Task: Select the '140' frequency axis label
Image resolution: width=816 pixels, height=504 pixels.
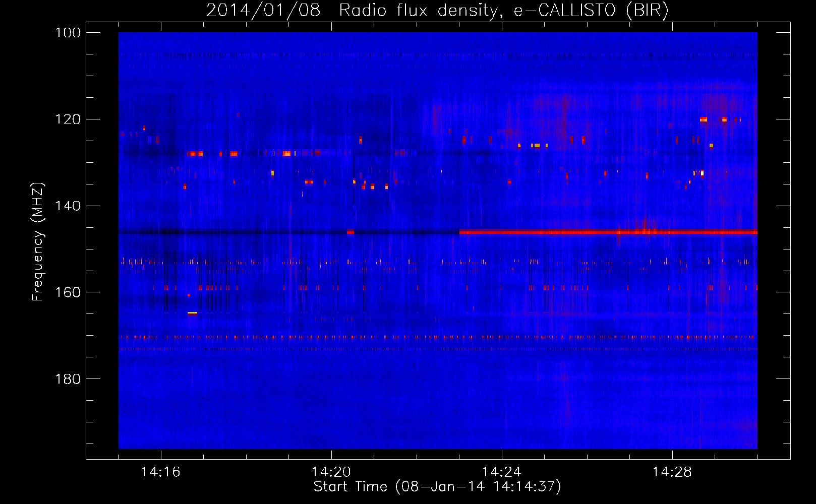Action: point(68,206)
